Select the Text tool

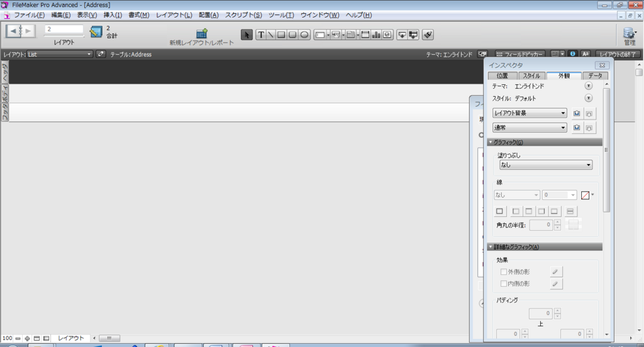(261, 35)
